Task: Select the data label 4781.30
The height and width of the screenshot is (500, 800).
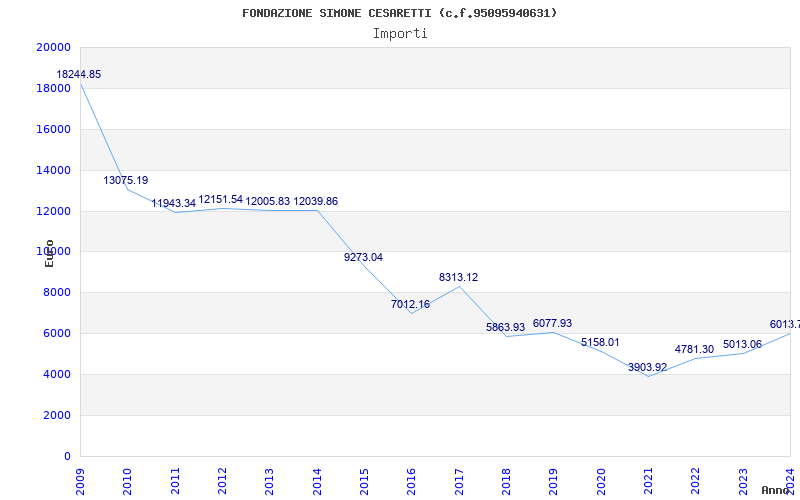Action: [x=694, y=349]
